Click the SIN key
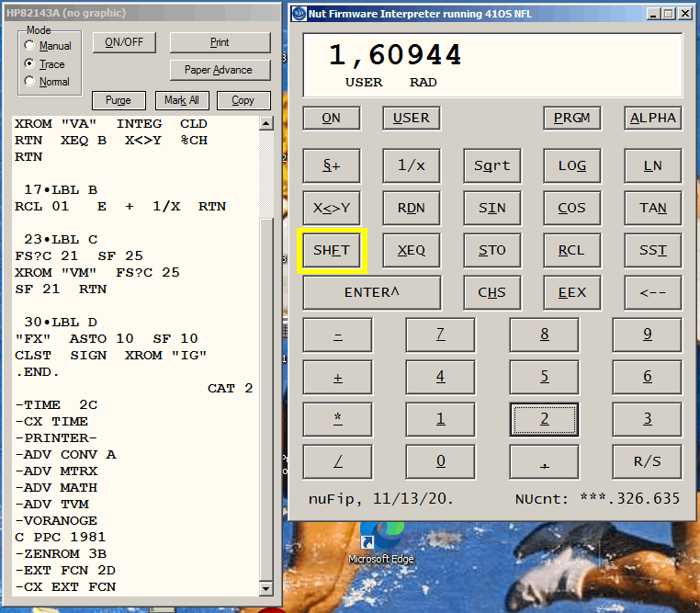The image size is (700, 613). point(492,208)
